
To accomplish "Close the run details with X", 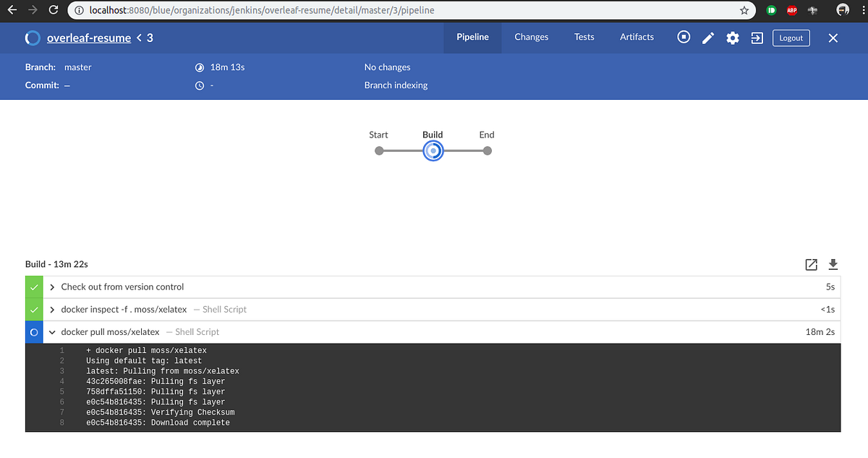I will point(833,38).
